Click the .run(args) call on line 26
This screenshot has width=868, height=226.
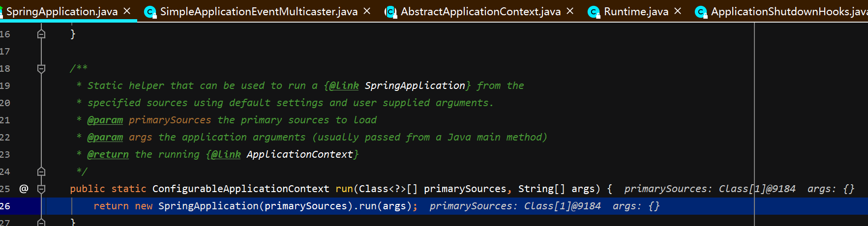383,206
